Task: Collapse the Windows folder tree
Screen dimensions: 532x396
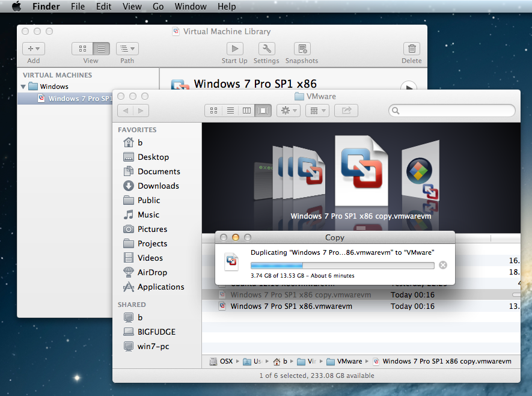Action: 23,87
